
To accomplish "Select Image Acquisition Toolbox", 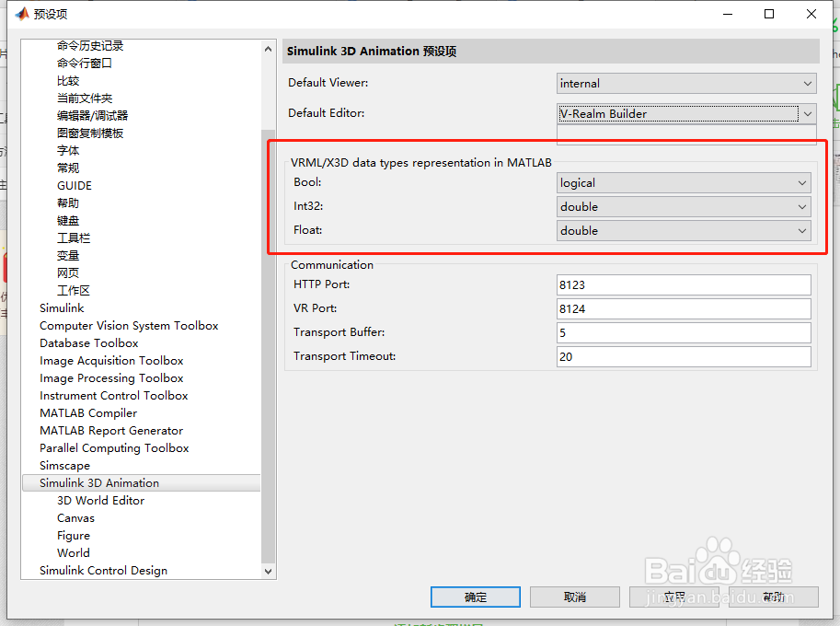I will (x=111, y=361).
